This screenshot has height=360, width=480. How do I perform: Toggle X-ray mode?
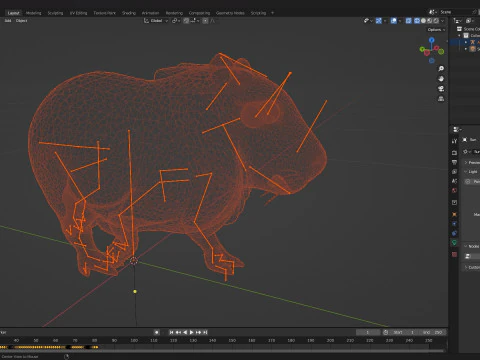(408, 21)
